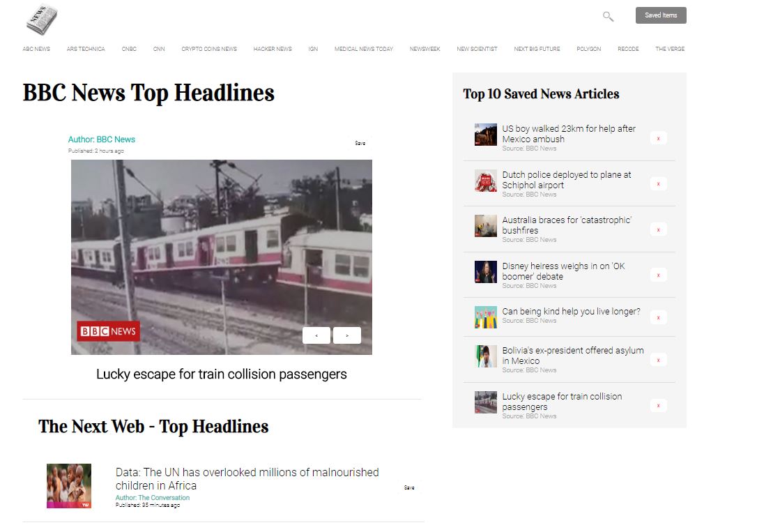Remove 'US boy walked 23km' saved article
The image size is (757, 532).
point(658,139)
